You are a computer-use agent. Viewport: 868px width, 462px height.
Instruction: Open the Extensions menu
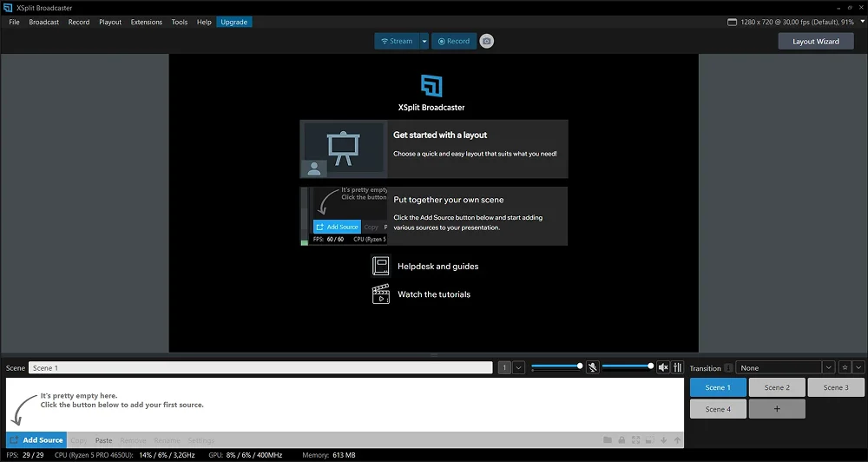click(x=146, y=23)
